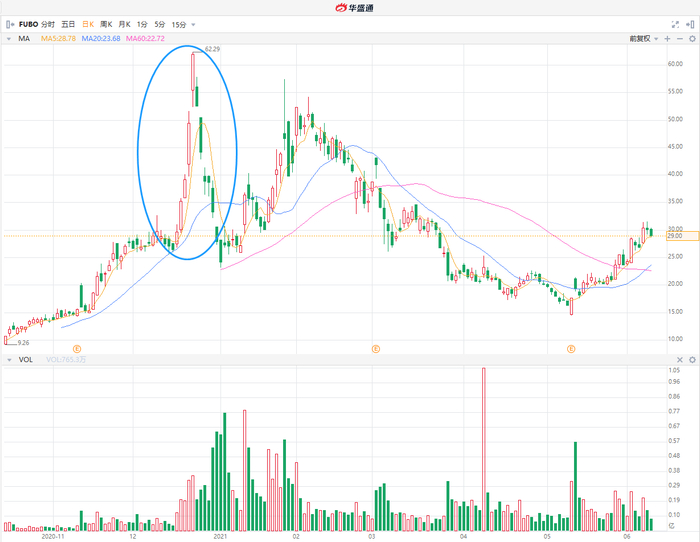The width and height of the screenshot is (700, 542).
Task: Select the 周K weekly candlestick tab
Action: click(x=106, y=25)
